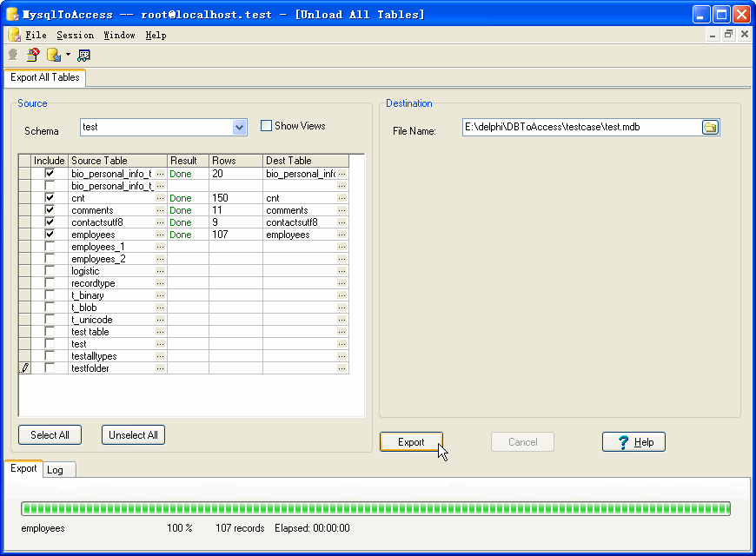Image resolution: width=756 pixels, height=556 pixels.
Task: Click the Dest Table column header
Action: pos(306,161)
